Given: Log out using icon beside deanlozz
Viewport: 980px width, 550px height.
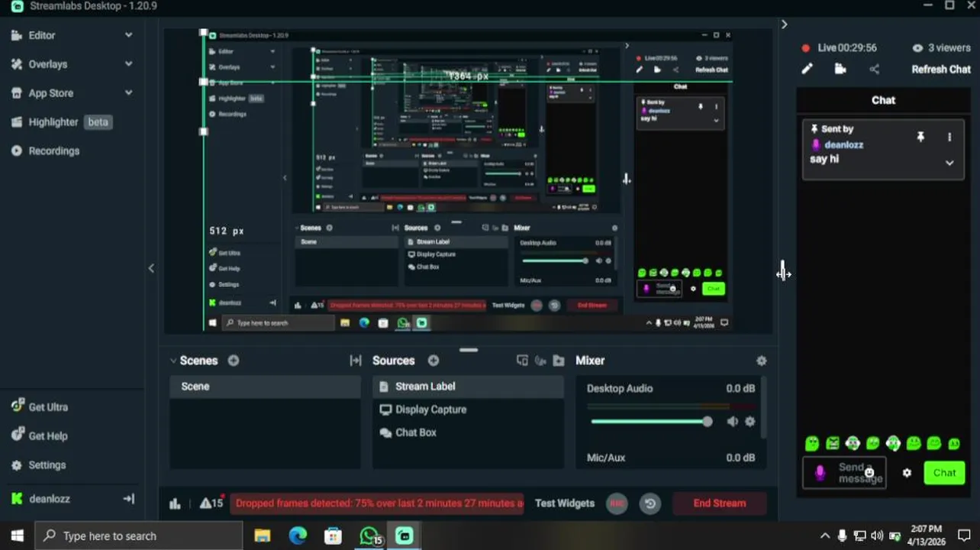Looking at the screenshot, I should tap(128, 499).
